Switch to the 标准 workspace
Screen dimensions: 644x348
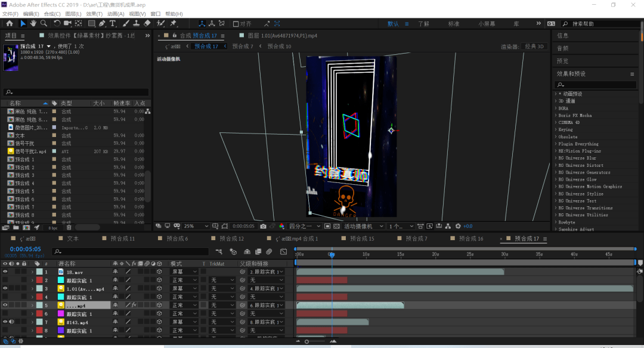453,24
